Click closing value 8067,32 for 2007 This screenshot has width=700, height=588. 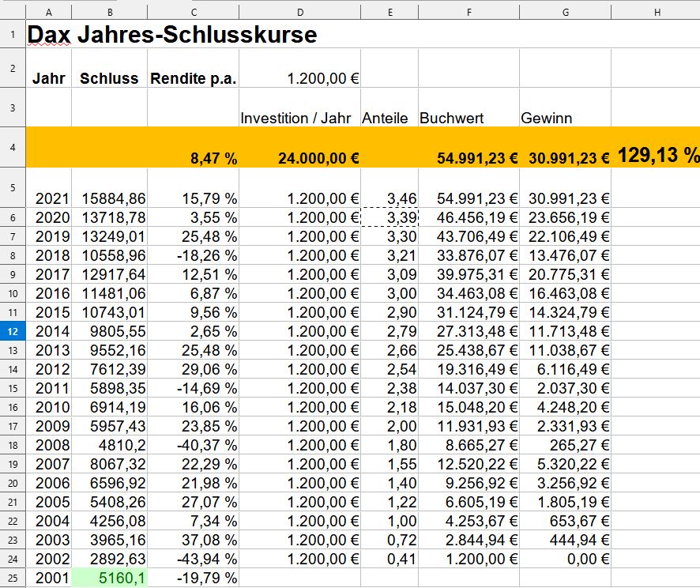point(109,465)
